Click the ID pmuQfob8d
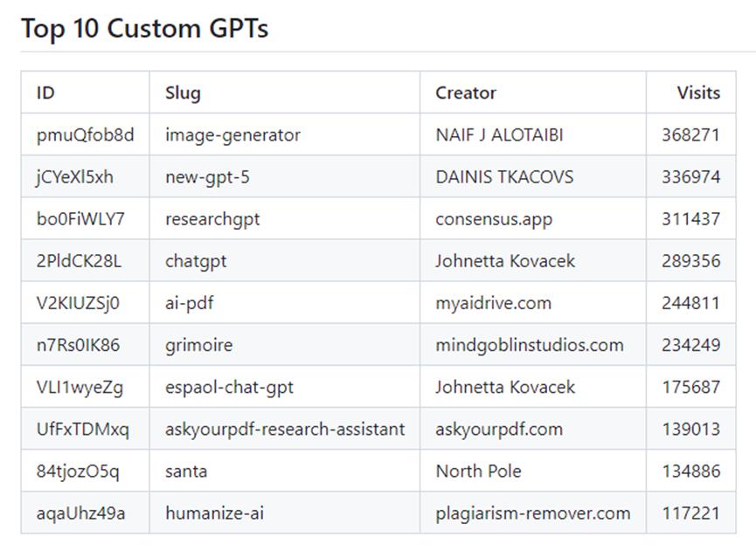The width and height of the screenshot is (756, 551). 86,135
